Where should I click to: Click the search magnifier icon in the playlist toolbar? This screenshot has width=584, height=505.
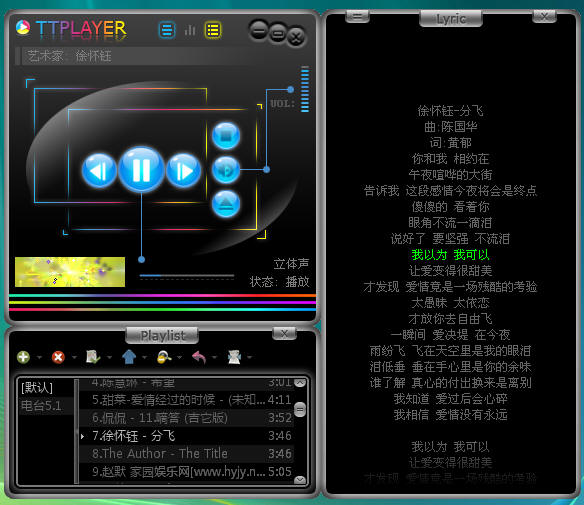click(x=164, y=357)
